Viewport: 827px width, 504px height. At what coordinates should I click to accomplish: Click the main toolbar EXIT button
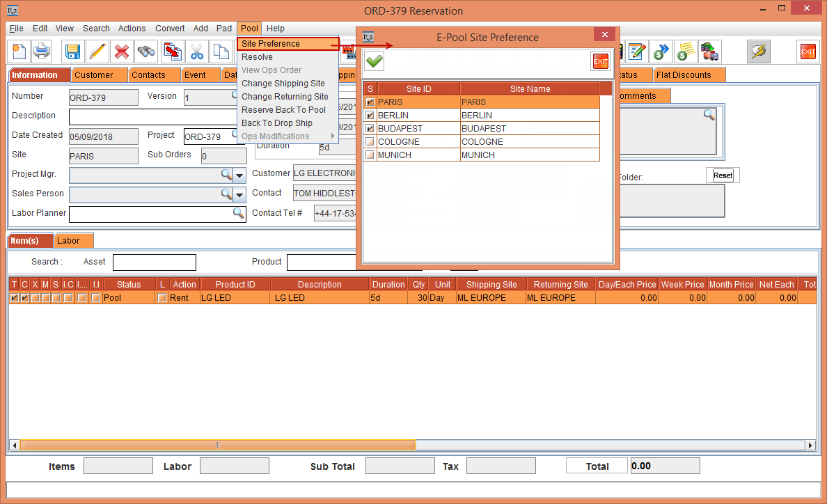point(808,52)
